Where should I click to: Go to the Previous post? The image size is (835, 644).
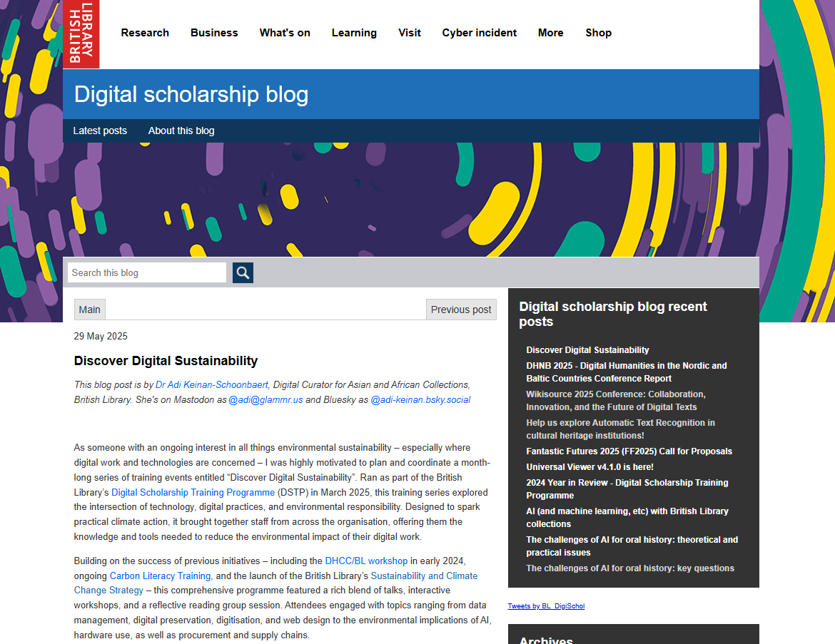click(461, 310)
